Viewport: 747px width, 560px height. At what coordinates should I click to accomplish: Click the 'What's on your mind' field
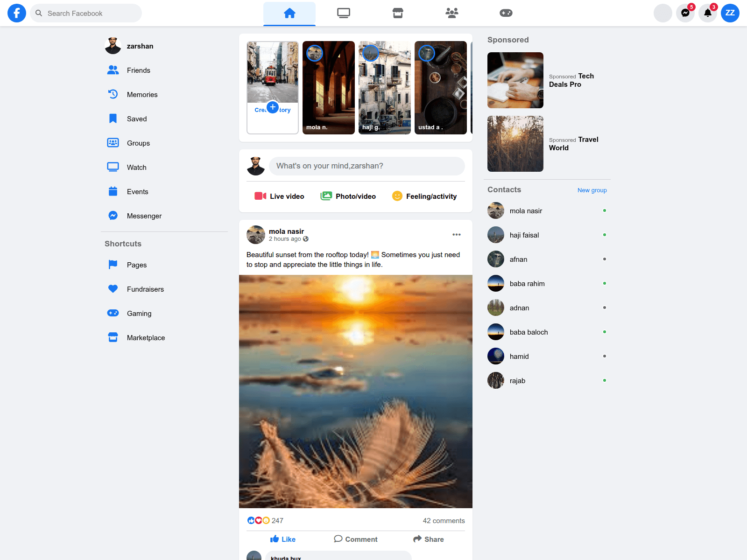[x=366, y=166]
